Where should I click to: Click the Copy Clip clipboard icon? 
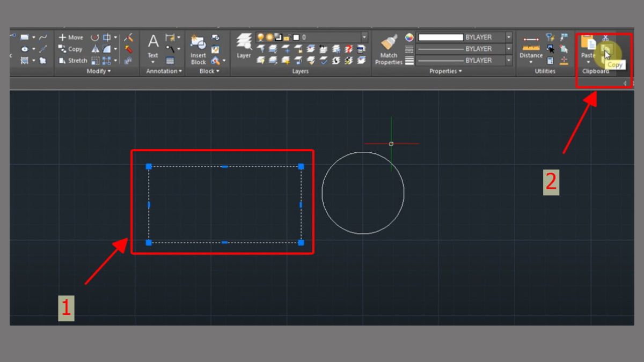click(605, 48)
